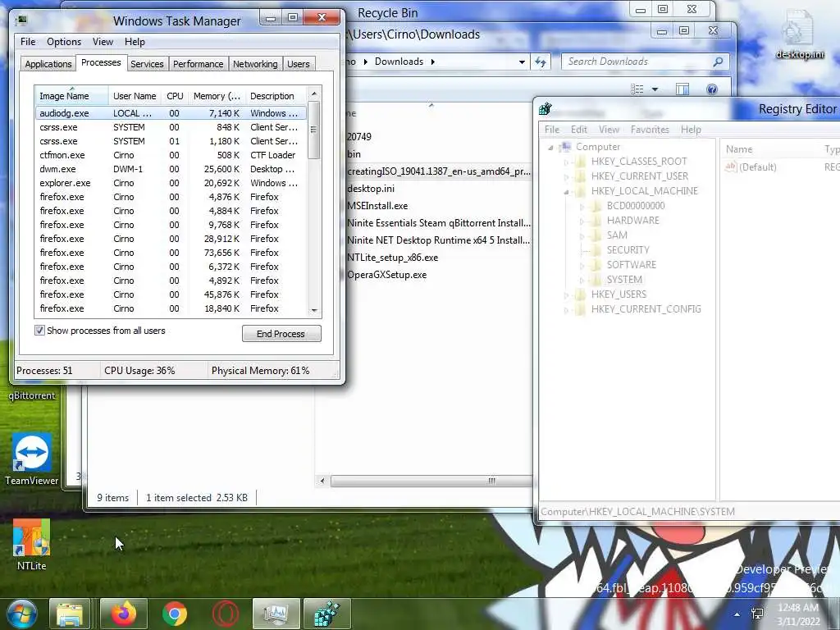Open Task Manager File menu
Screen dimensions: 840x630
pos(28,42)
